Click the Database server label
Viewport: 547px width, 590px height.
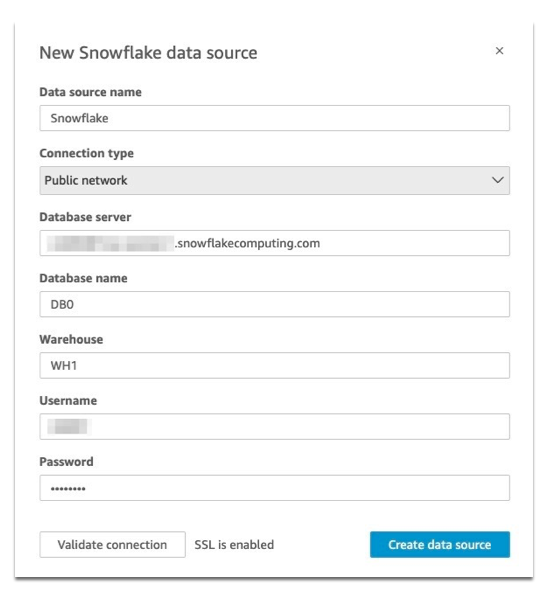tap(85, 217)
